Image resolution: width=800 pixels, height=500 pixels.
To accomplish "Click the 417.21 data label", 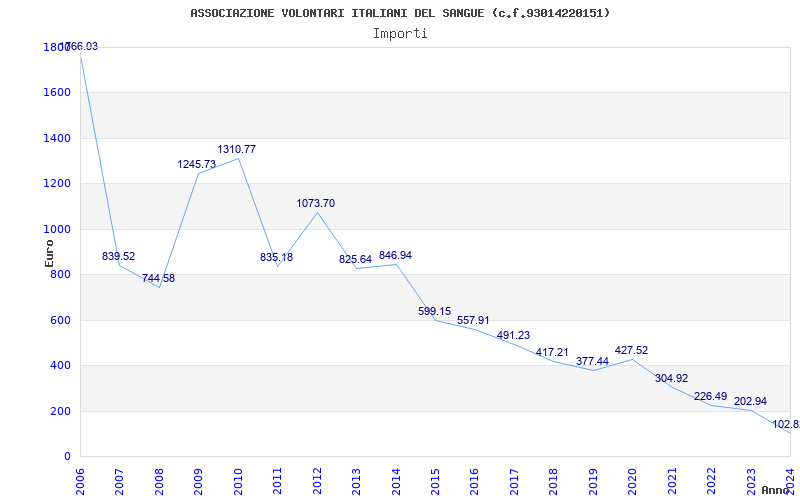I will tap(552, 352).
